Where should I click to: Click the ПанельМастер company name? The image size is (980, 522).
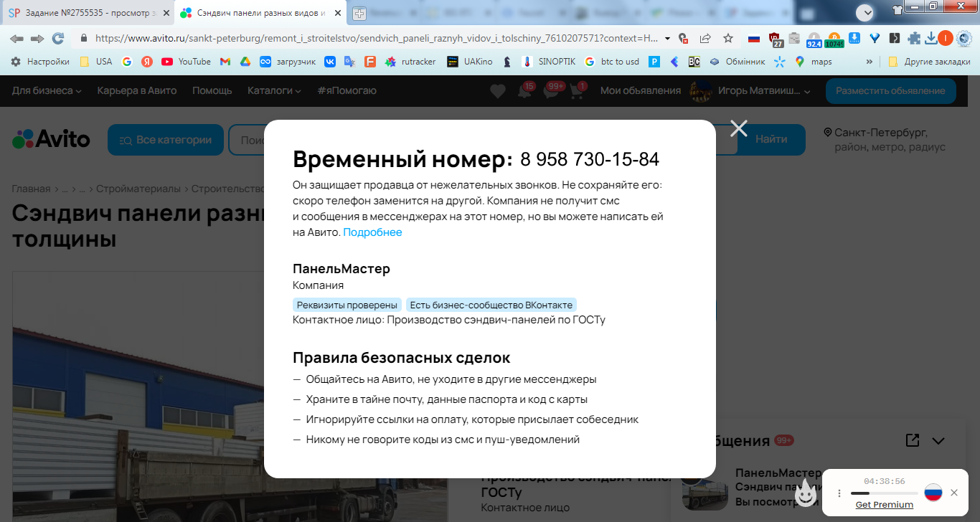pyautogui.click(x=341, y=269)
